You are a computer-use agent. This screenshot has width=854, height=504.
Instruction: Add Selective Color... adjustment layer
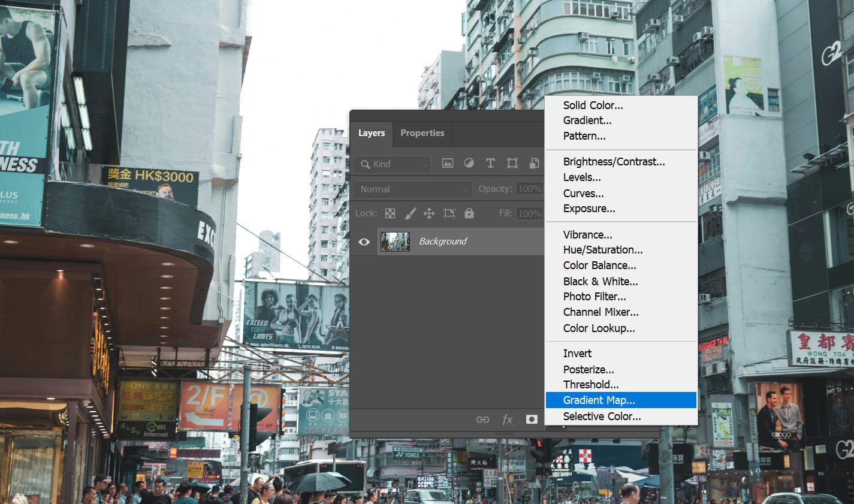602,417
